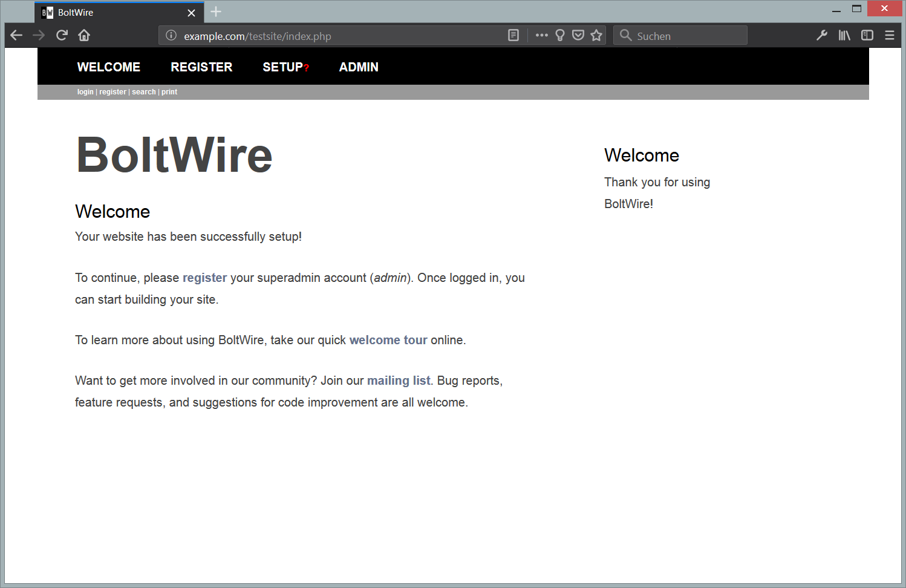Viewport: 906px width, 588px height.
Task: Open the mailing list link
Action: (399, 381)
